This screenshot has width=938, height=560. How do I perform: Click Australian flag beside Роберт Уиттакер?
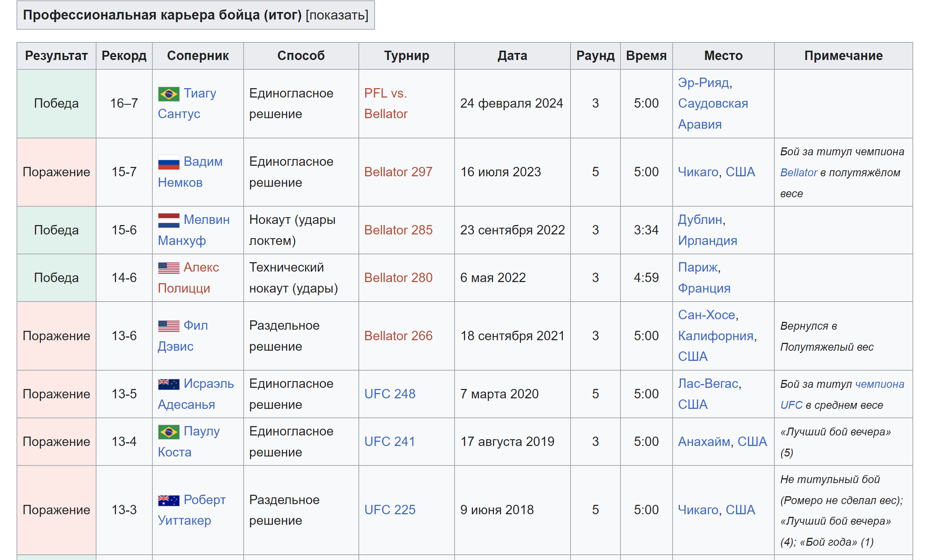pyautogui.click(x=169, y=500)
